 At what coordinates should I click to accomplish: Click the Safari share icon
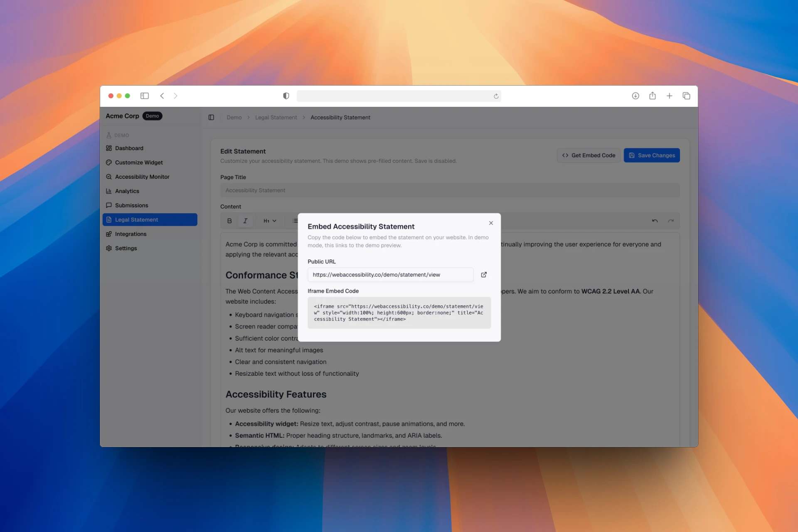653,96
